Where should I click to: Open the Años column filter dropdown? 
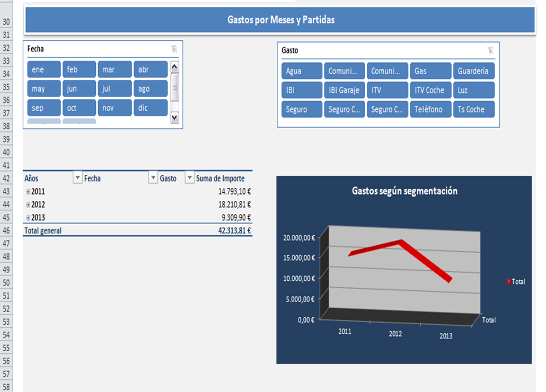click(77, 179)
